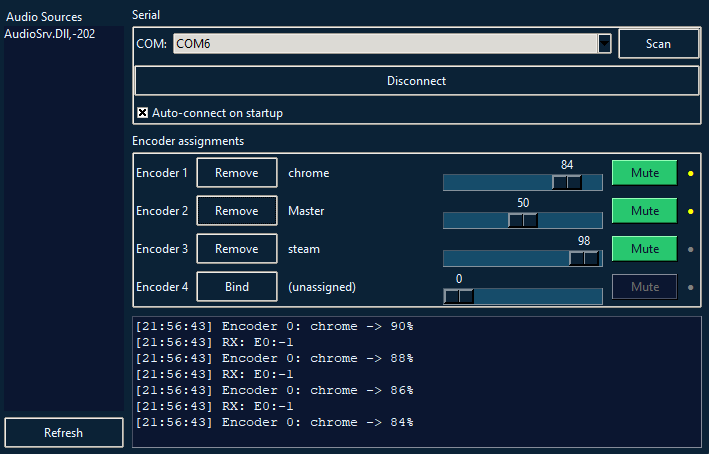709x454 pixels.
Task: Remove the Master assignment from Encoder 2
Action: [236, 211]
